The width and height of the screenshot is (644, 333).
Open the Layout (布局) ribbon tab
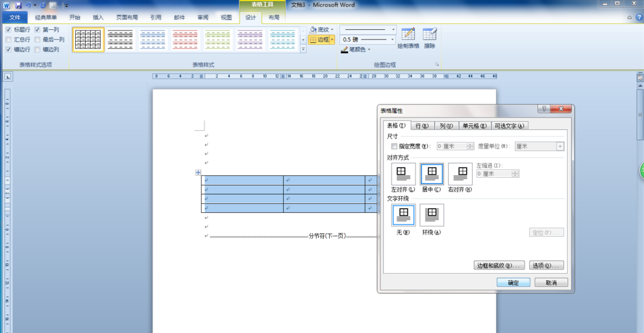click(274, 18)
